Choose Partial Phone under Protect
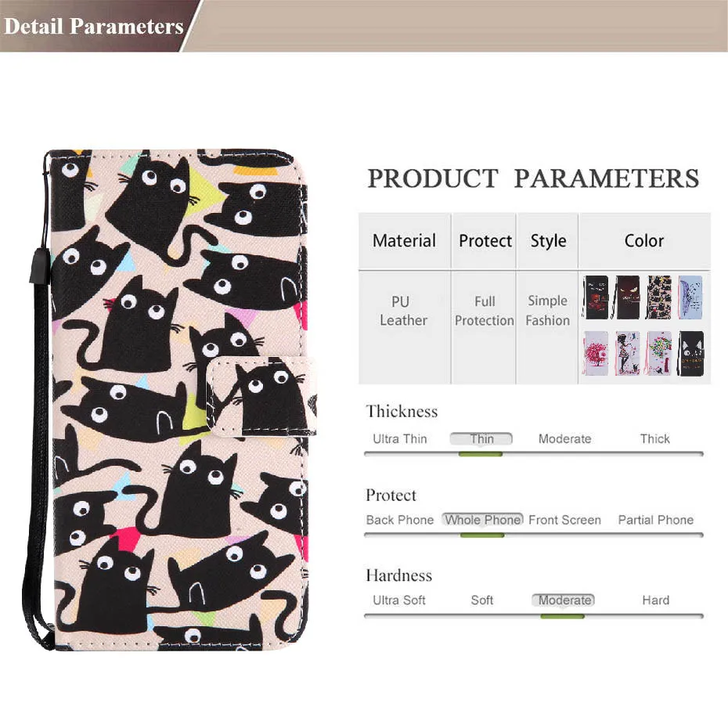728x728 pixels. tap(655, 520)
